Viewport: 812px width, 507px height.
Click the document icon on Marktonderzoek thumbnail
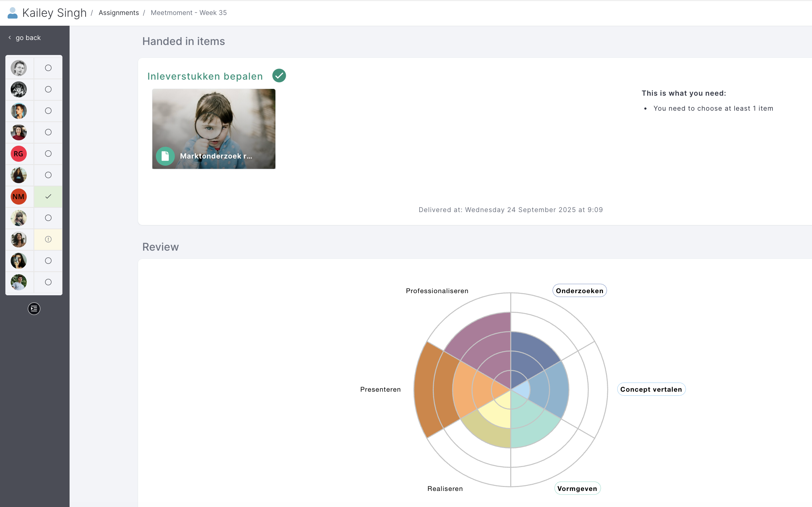165,156
